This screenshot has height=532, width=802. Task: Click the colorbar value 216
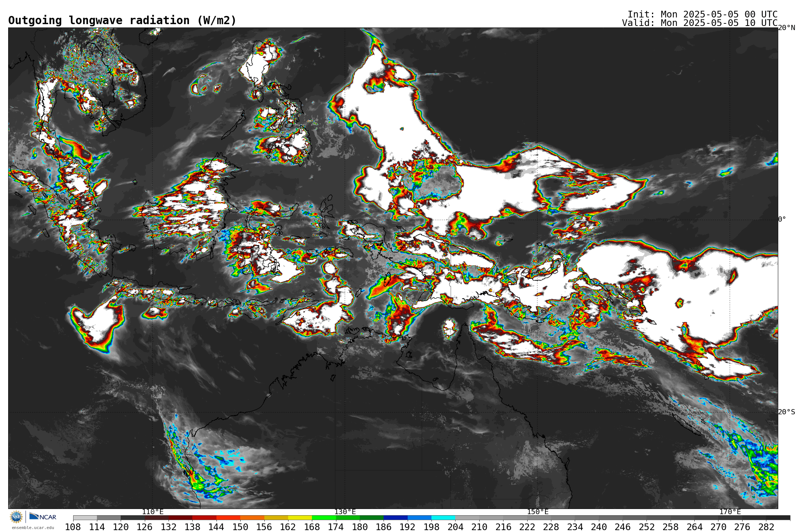(503, 527)
